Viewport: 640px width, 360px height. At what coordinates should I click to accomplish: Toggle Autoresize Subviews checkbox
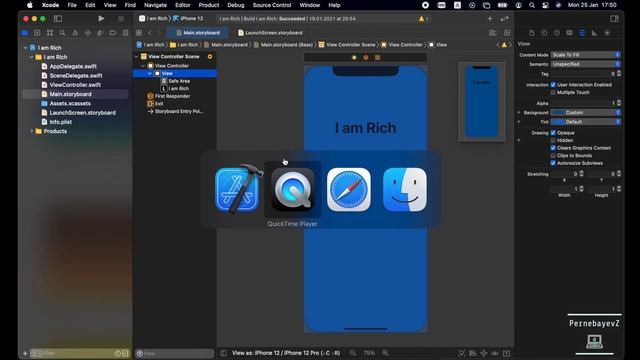[553, 163]
